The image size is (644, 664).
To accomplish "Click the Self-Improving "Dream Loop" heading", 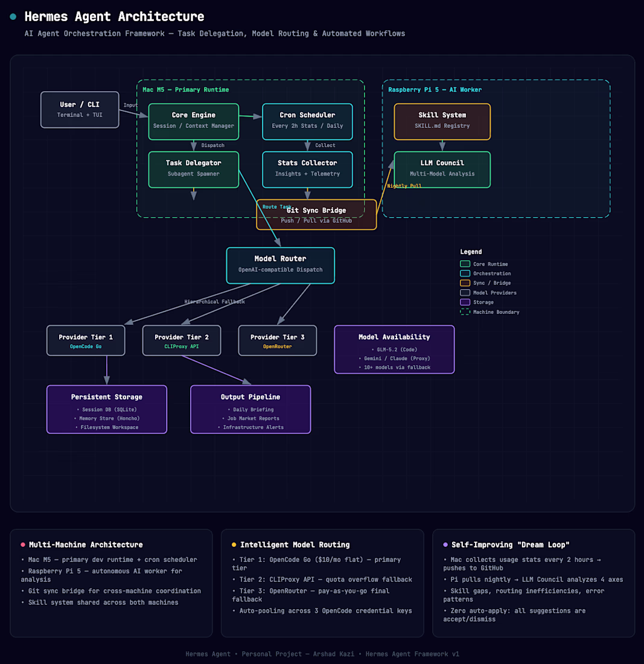I will tap(510, 544).
